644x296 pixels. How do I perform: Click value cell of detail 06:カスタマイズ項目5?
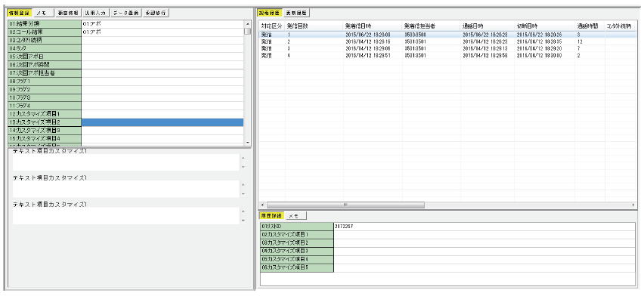[x=485, y=267]
